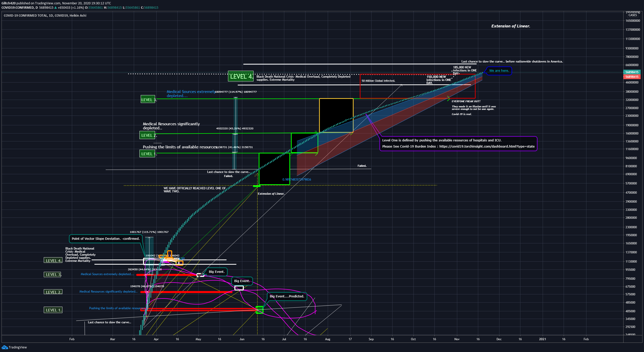
Task: Select the large red rectangle outline
Action: click(418, 86)
